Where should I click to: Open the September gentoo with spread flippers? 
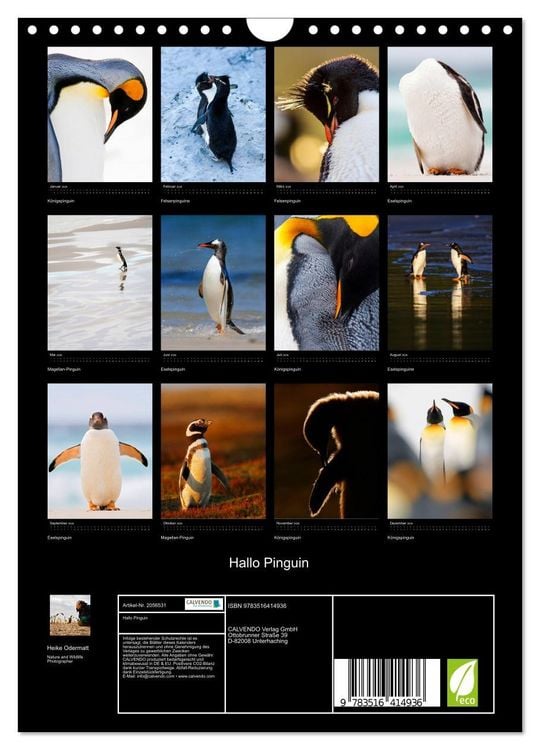coord(100,451)
